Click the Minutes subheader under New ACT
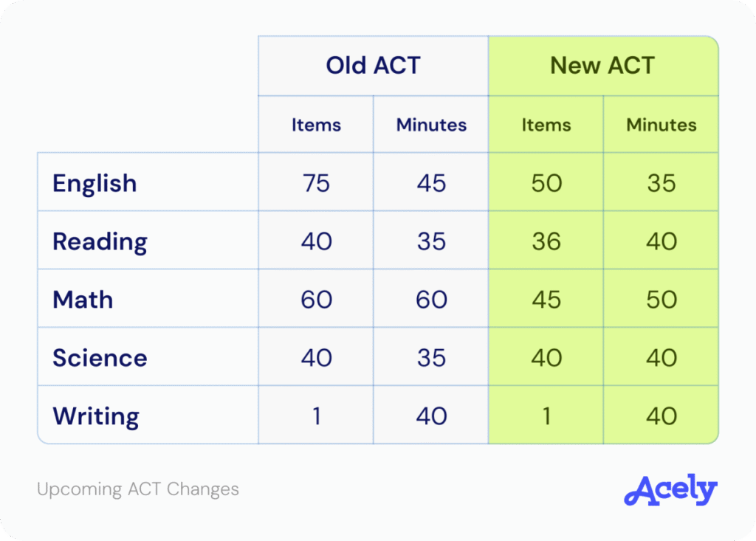This screenshot has width=756, height=541. tap(661, 125)
